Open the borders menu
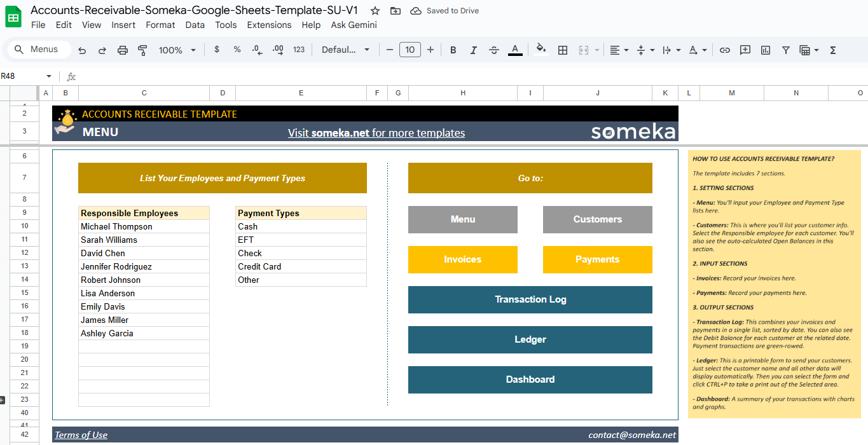868x445 pixels. pos(562,49)
